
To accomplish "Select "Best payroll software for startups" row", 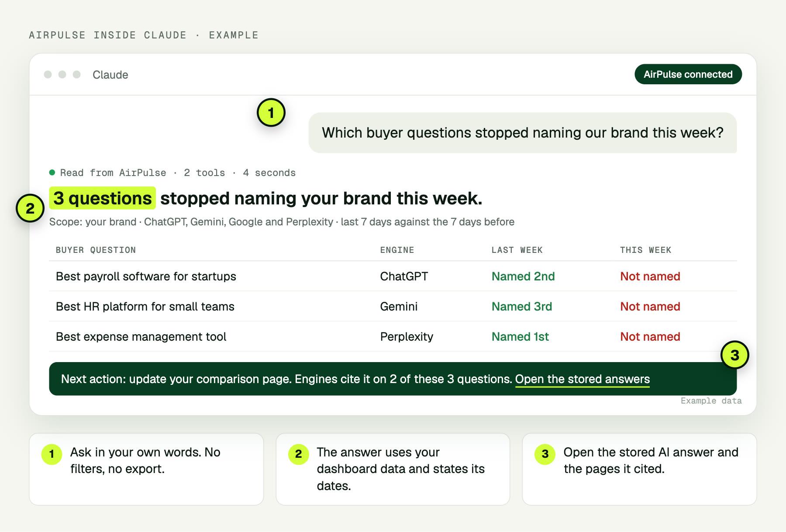I will tap(393, 276).
